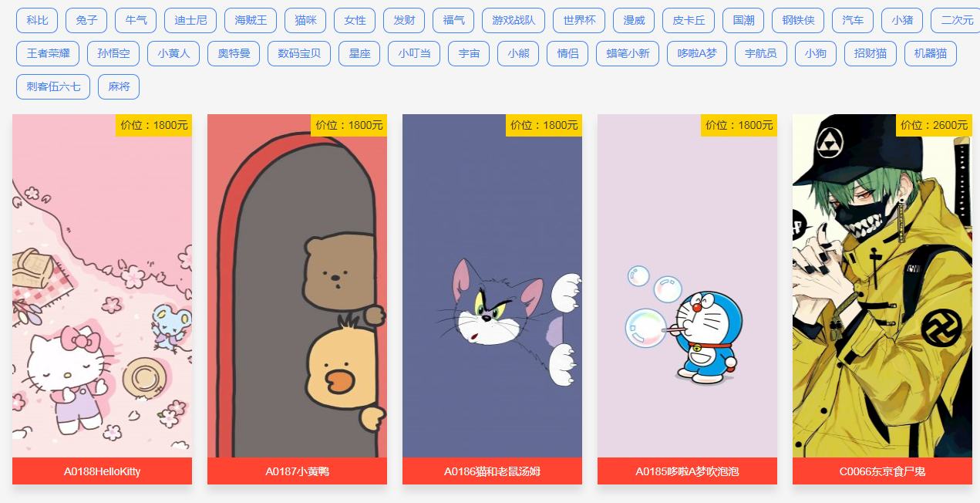Choose the 海贼王 category tag
The image size is (980, 503).
coord(251,21)
